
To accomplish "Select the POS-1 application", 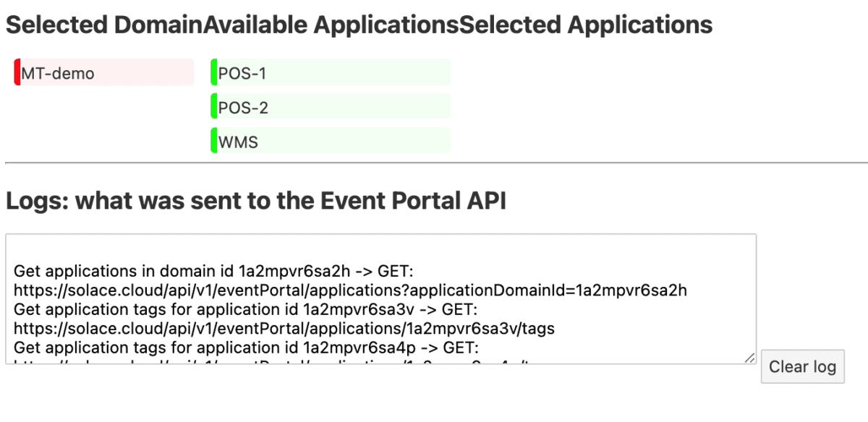I will point(329,72).
